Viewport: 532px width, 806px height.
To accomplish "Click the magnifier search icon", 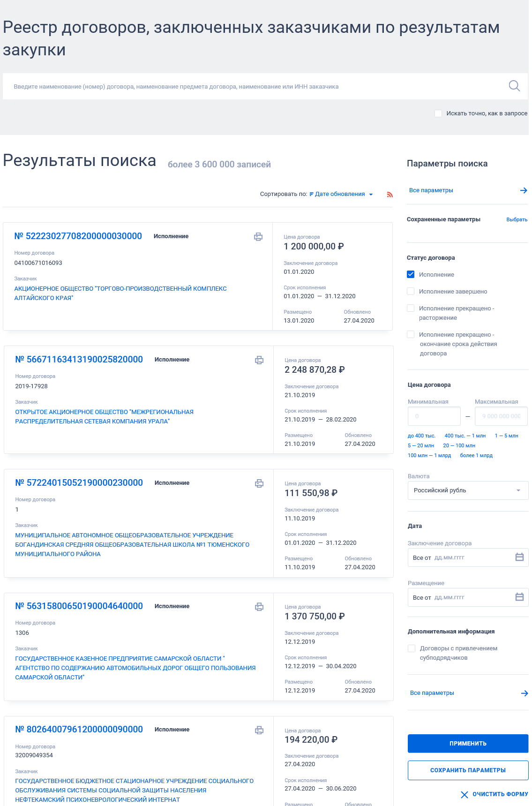I will pos(514,86).
